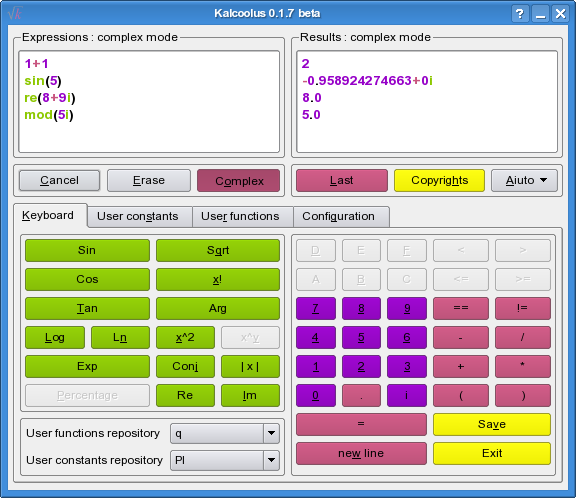Click the square root Kalcoolus logo icon
The height and width of the screenshot is (498, 576).
[15, 13]
